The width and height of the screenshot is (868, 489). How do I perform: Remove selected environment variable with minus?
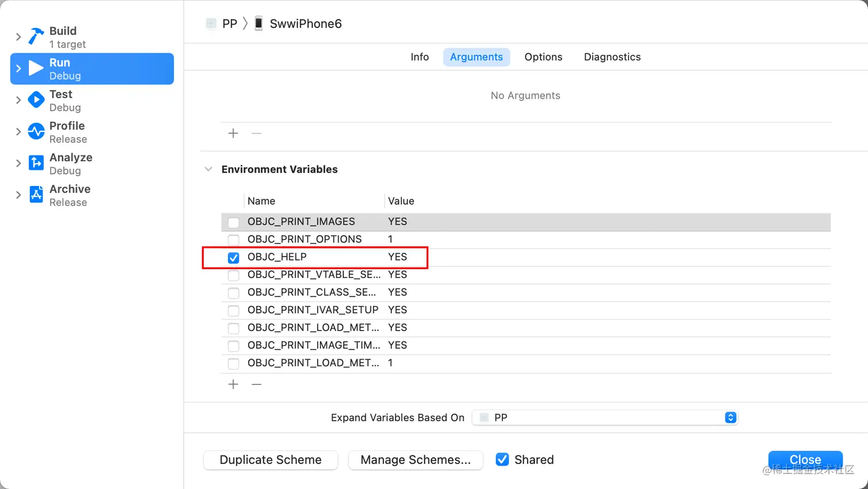pyautogui.click(x=257, y=384)
